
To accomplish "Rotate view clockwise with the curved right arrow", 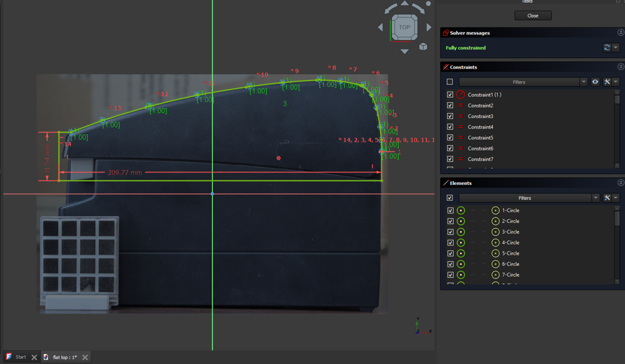I will pyautogui.click(x=418, y=9).
